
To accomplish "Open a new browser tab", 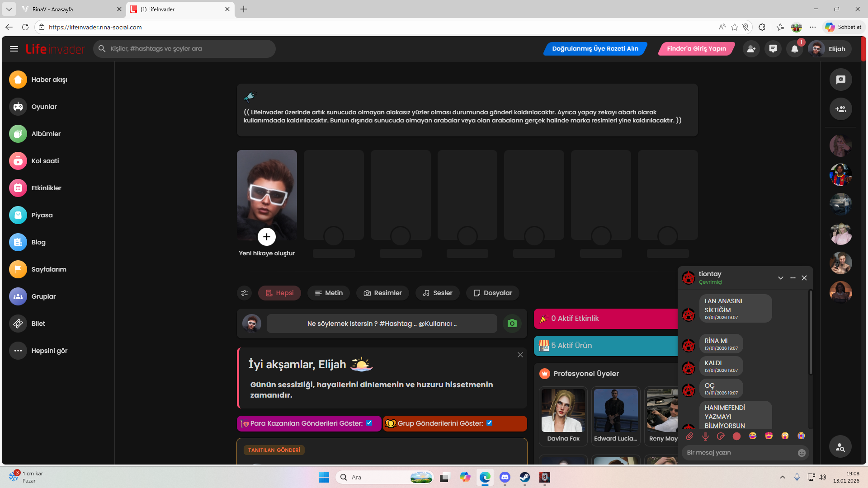I will tap(244, 9).
